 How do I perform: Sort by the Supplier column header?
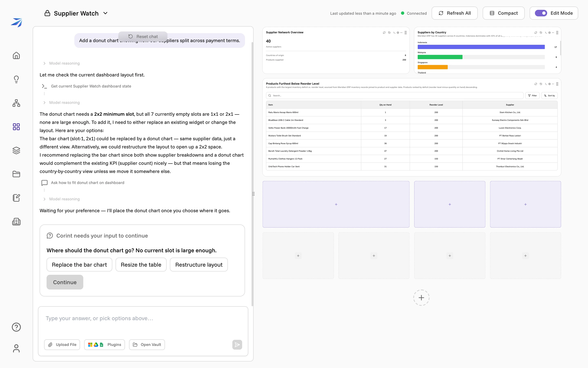[510, 105]
